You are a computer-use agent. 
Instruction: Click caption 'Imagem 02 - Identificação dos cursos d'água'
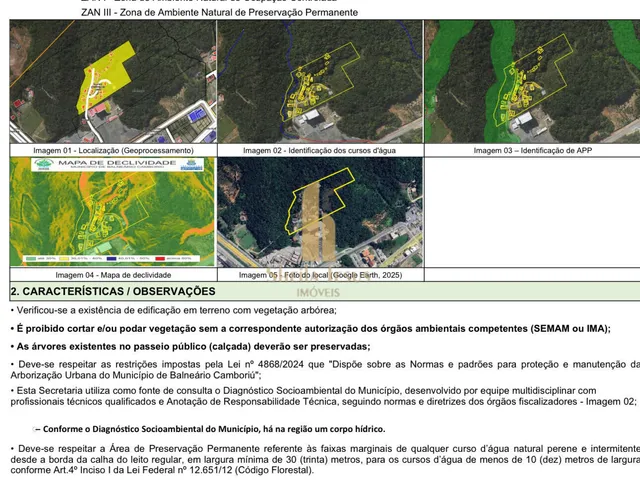[x=319, y=150]
